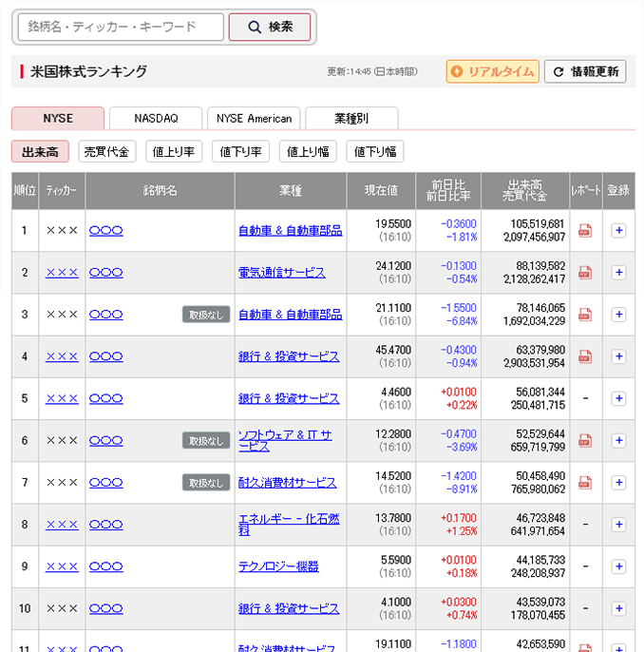Open the NYSE American tab
This screenshot has width=644, height=652.
click(254, 119)
